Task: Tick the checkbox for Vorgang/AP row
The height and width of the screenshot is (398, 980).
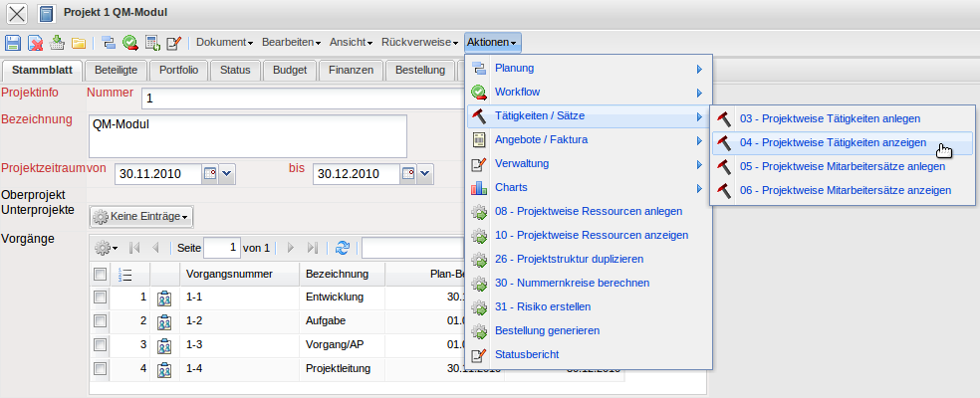Action: 100,344
